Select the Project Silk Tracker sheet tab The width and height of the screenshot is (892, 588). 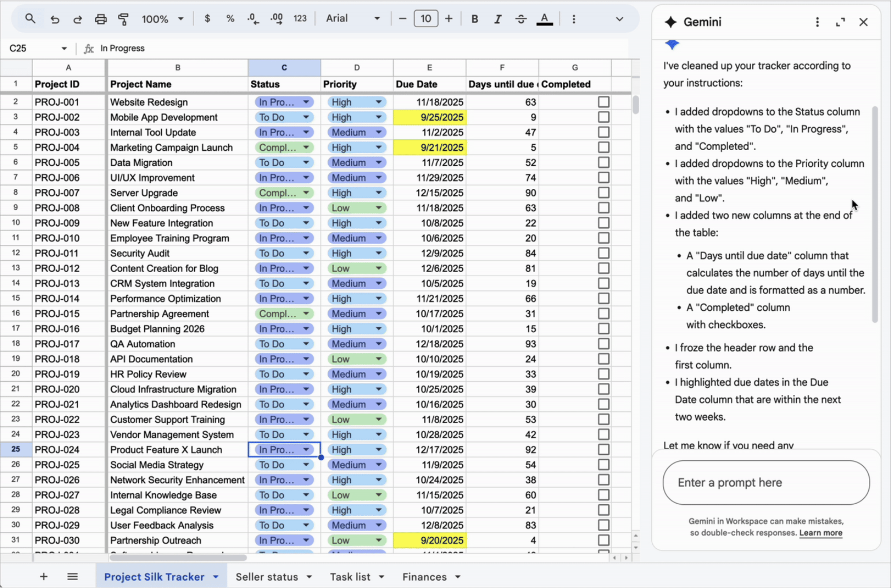pos(154,576)
